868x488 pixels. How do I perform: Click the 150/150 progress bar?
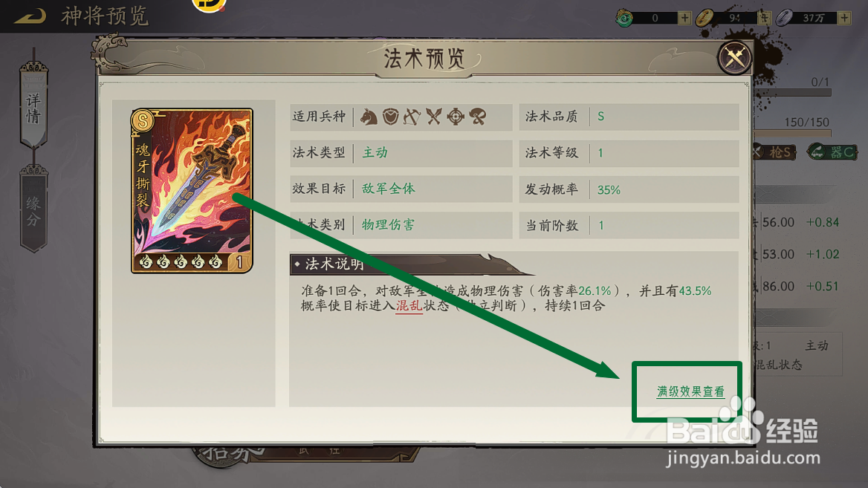(x=792, y=133)
